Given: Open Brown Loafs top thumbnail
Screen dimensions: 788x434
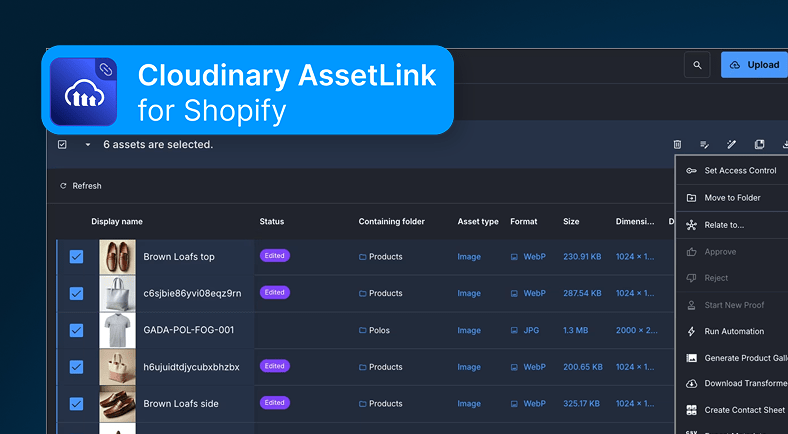Looking at the screenshot, I should click(x=117, y=257).
